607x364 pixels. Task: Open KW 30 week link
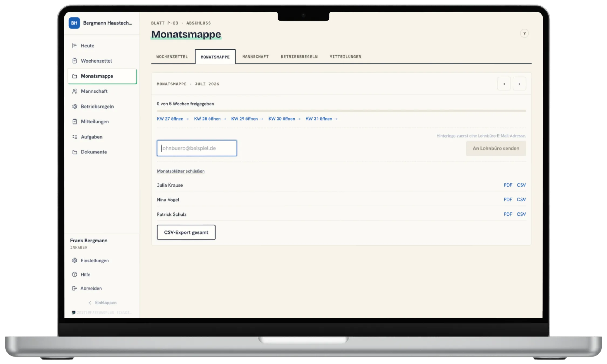tap(284, 119)
